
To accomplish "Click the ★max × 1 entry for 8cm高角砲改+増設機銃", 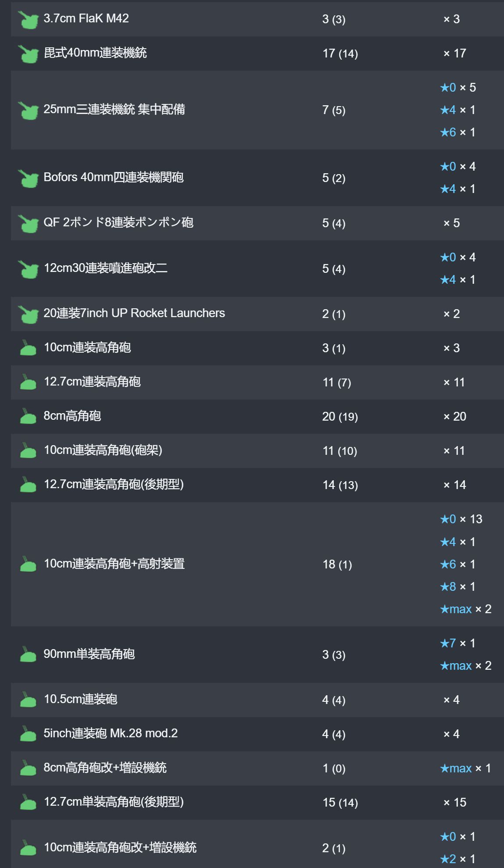I will 465,768.
